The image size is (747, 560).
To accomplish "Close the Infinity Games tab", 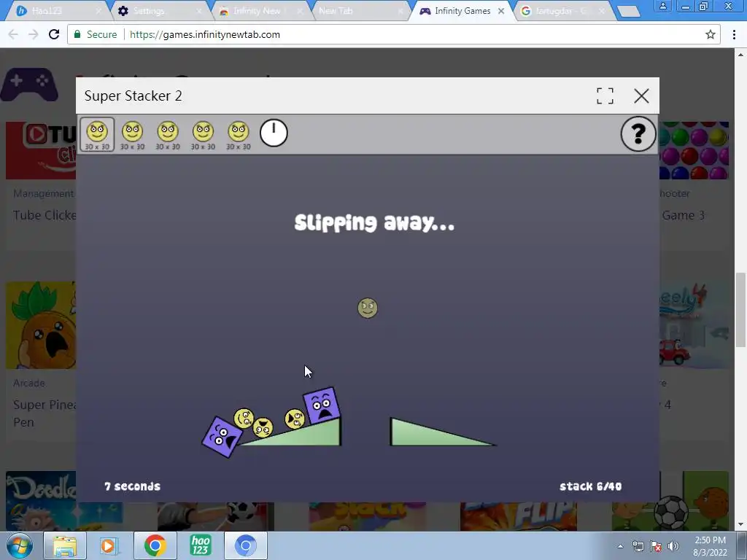I will [x=501, y=11].
